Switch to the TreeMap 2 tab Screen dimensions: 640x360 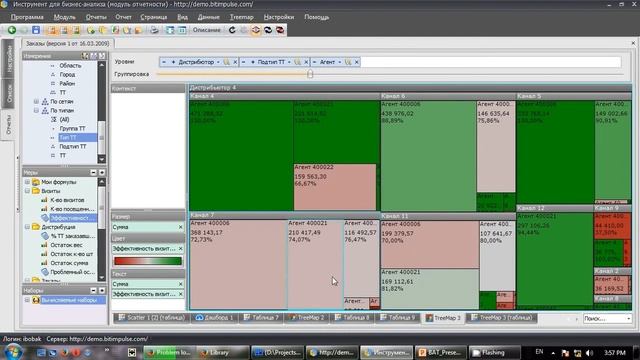[307, 318]
